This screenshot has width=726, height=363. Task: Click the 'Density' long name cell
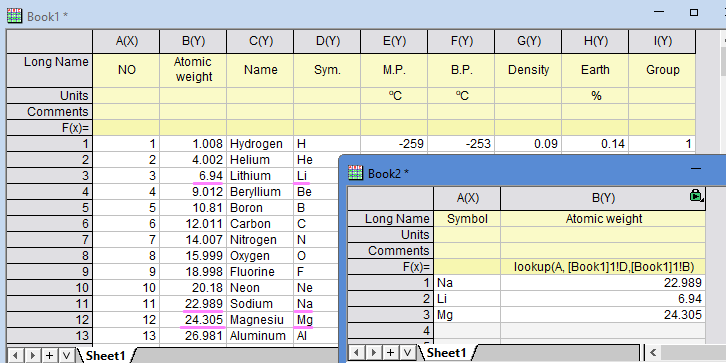(x=528, y=70)
